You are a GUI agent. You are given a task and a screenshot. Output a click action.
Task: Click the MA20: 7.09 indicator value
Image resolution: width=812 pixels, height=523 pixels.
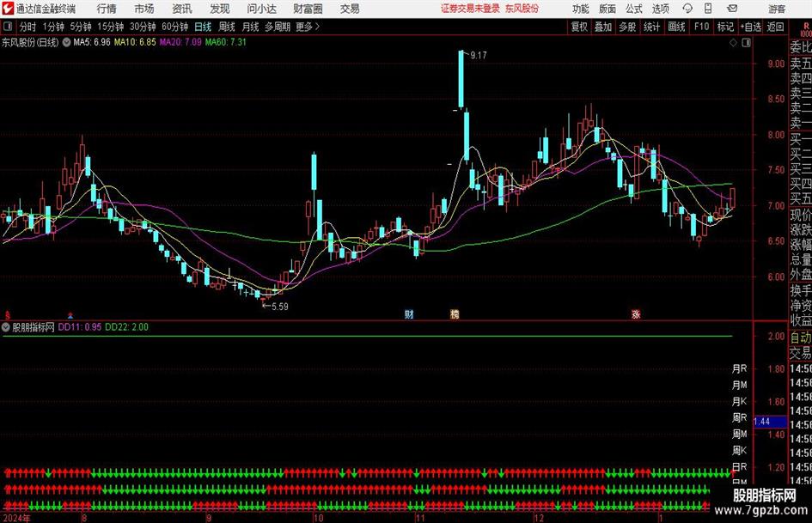pyautogui.click(x=180, y=42)
